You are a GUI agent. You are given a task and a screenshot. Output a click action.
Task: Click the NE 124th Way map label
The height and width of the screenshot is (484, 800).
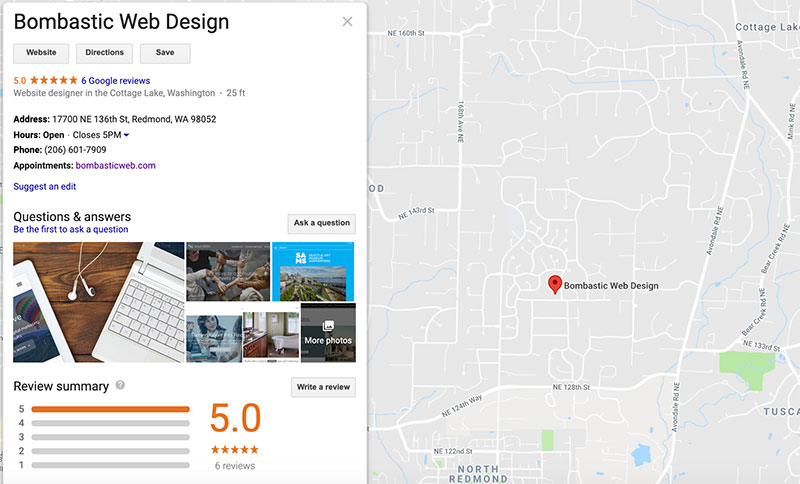[462, 406]
